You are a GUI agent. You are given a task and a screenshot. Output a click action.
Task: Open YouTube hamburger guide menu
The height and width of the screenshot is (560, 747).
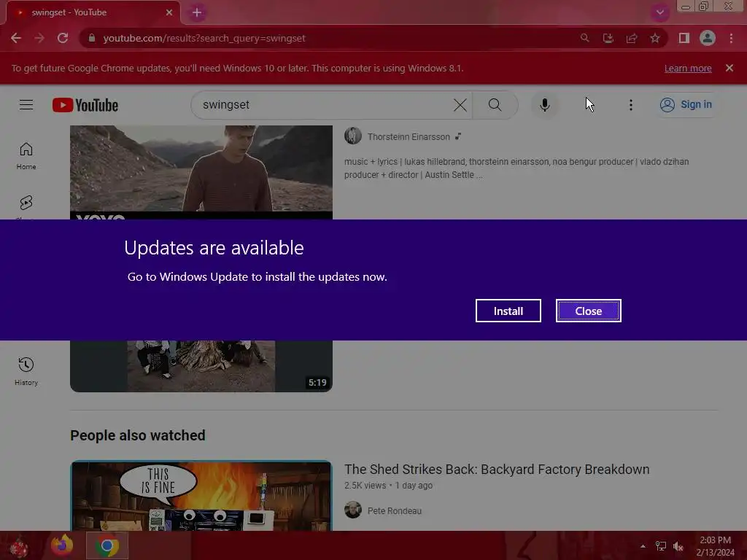pos(26,105)
